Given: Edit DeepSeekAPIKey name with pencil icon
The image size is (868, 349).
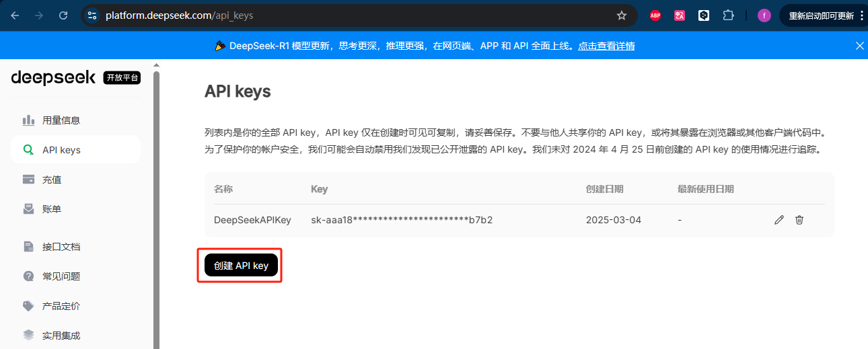Looking at the screenshot, I should click(779, 220).
